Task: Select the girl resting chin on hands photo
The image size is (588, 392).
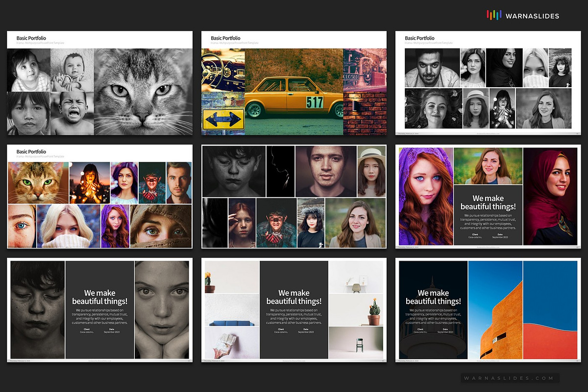Action: [x=162, y=310]
